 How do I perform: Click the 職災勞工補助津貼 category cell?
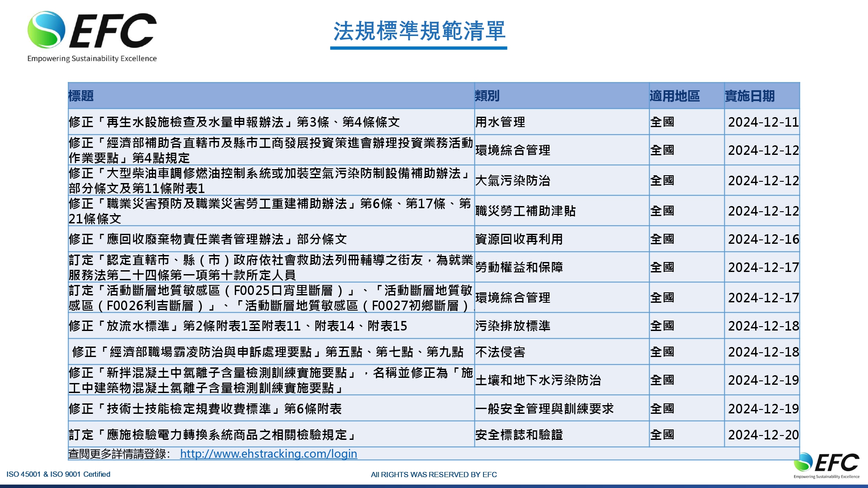click(562, 211)
